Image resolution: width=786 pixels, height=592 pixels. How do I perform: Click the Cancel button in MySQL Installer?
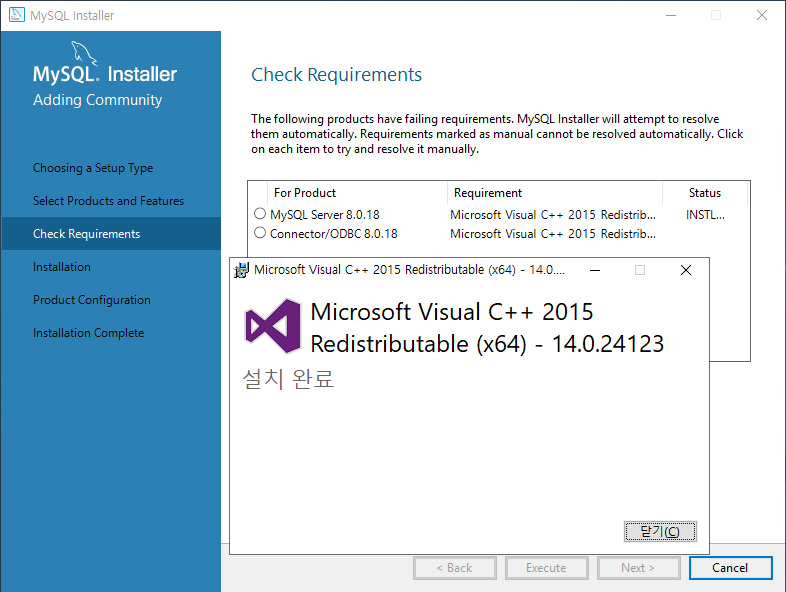730,568
